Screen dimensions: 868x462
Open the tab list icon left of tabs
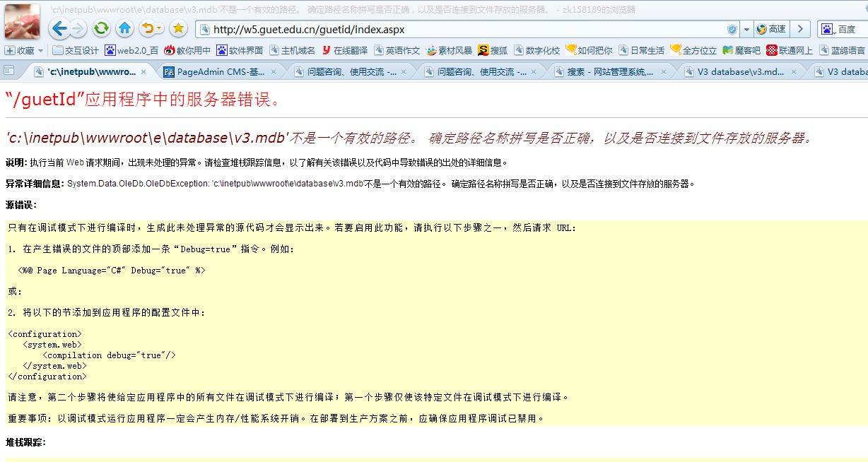click(x=9, y=71)
